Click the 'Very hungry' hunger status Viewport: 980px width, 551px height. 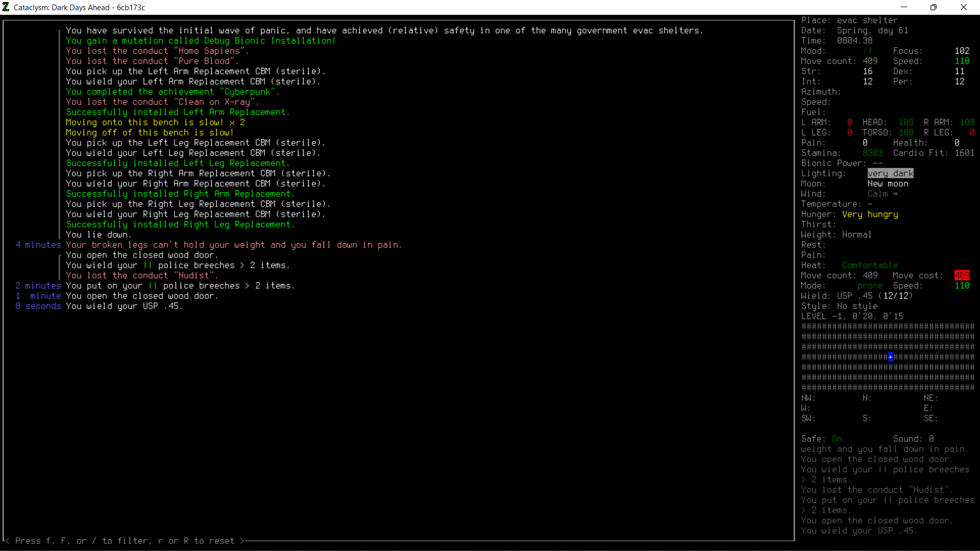tap(870, 214)
